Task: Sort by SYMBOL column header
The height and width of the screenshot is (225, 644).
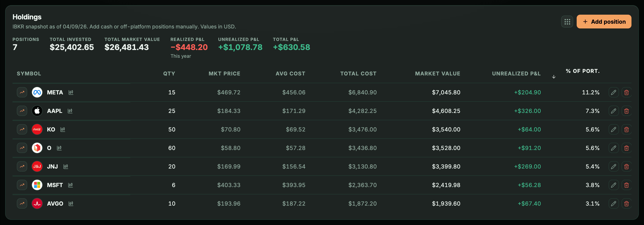Action: point(29,74)
